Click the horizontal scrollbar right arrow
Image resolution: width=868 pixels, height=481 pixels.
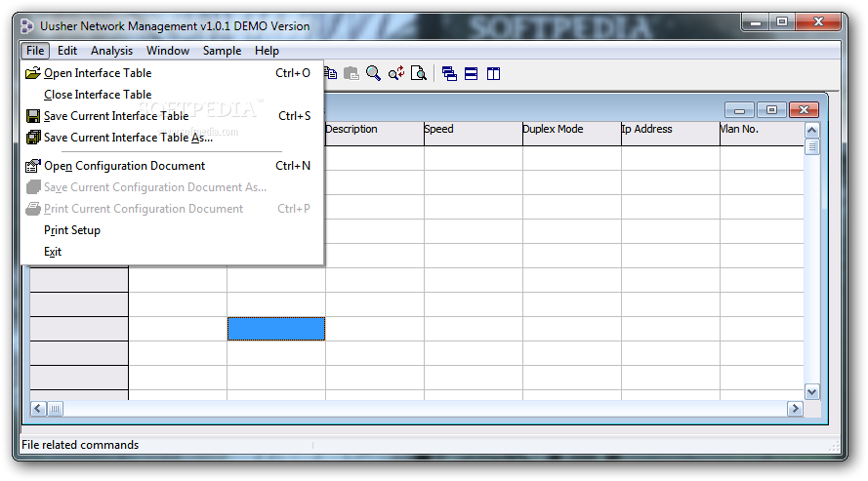point(795,409)
